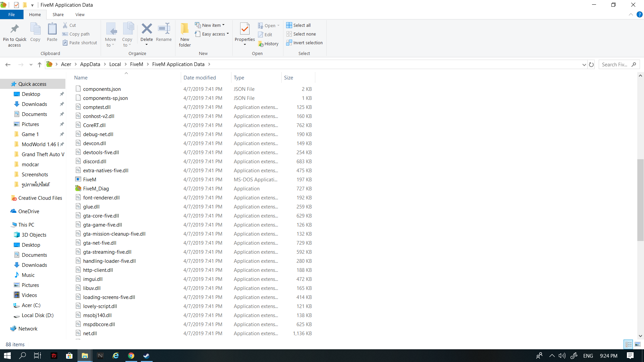644x362 pixels.
Task: Expand the address bar history dropdown
Action: (584, 64)
